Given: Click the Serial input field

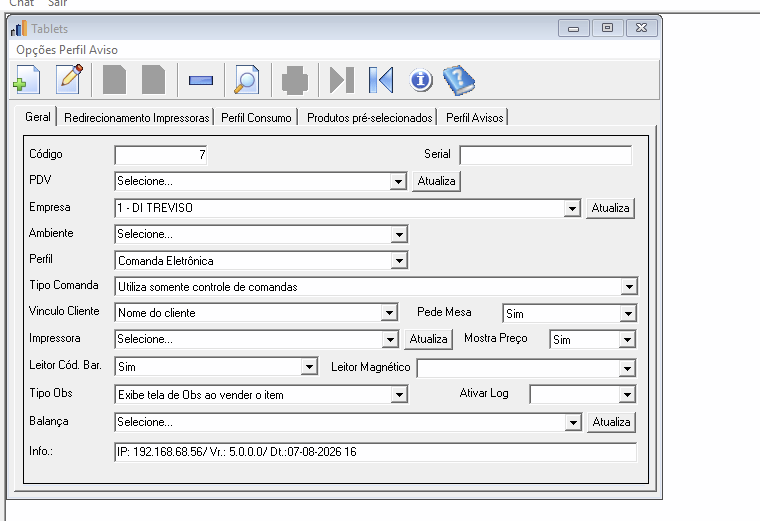Looking at the screenshot, I should (546, 155).
